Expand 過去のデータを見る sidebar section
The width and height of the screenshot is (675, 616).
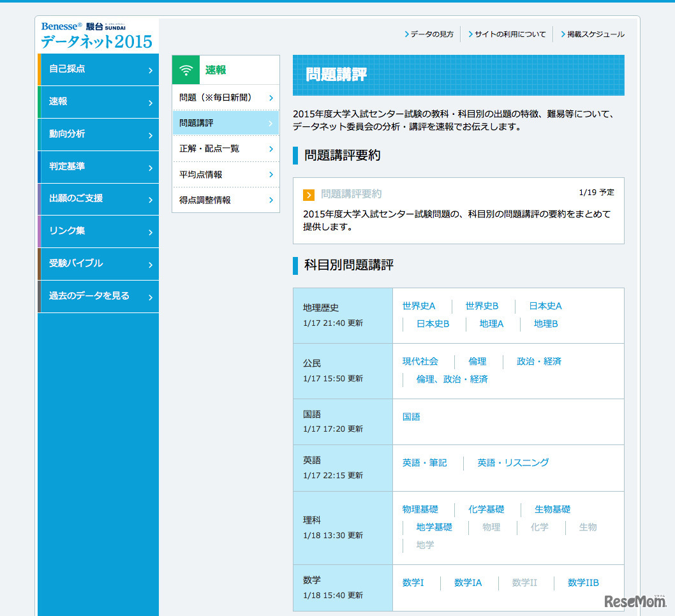click(98, 297)
